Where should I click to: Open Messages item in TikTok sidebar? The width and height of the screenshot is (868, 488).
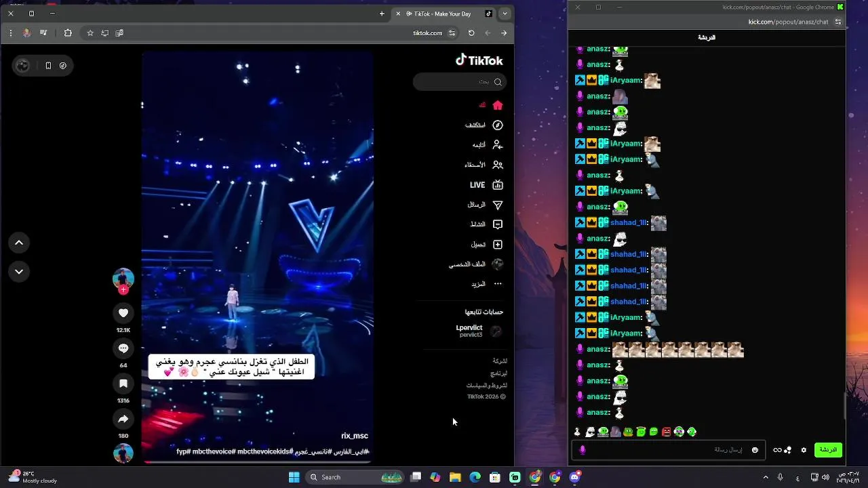486,205
